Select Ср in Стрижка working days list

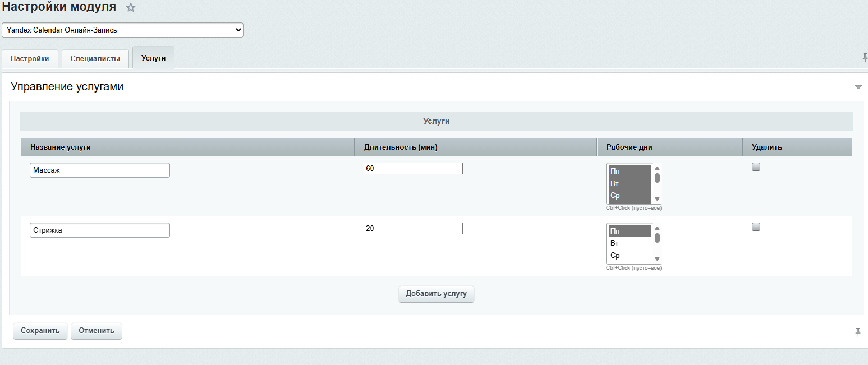[x=630, y=256]
